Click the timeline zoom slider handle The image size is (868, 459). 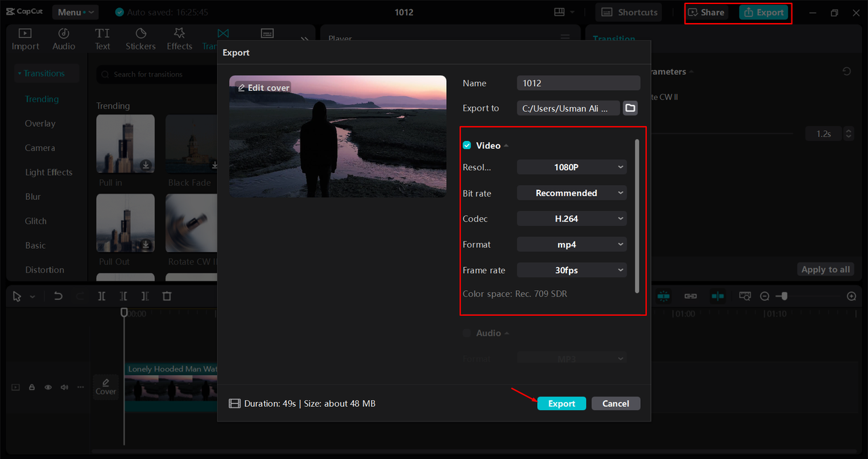pos(785,296)
